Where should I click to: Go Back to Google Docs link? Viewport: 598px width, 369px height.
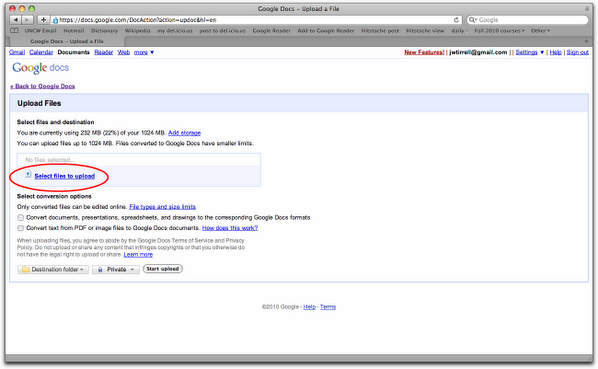click(x=42, y=86)
